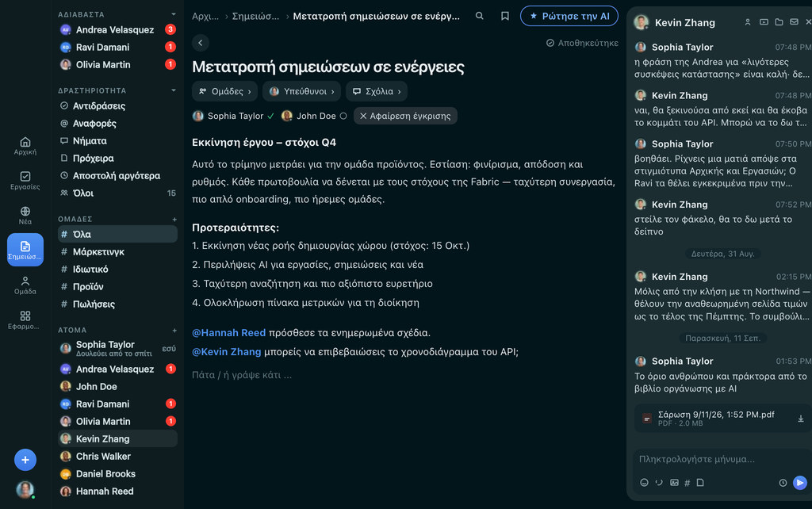Open Όλοι with 15 items
The height and width of the screenshot is (509, 812).
click(117, 193)
